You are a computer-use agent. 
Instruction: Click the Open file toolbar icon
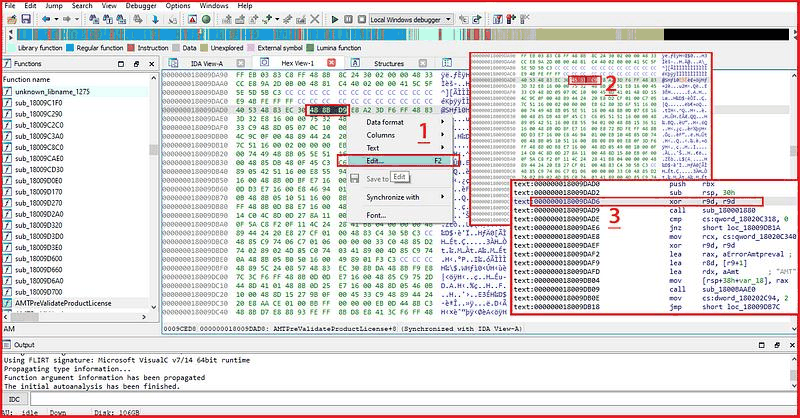tap(12, 19)
